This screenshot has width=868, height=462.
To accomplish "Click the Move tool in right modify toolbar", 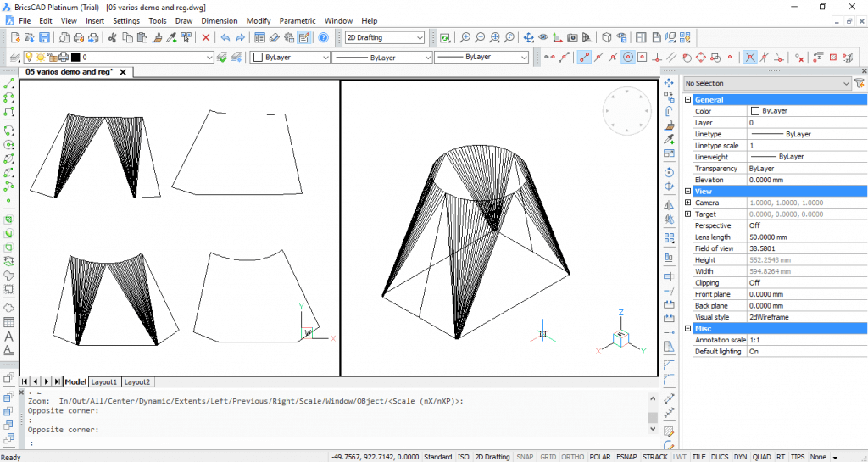I will point(669,84).
